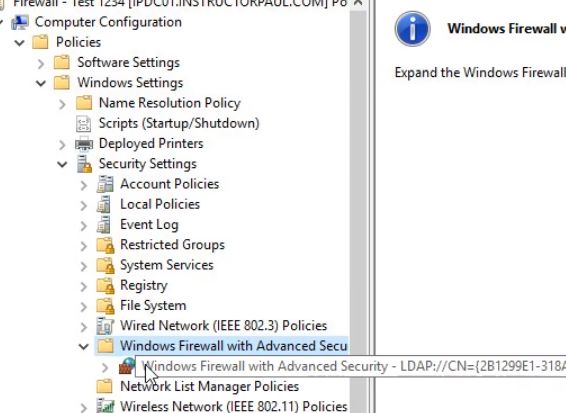The height and width of the screenshot is (413, 566).
Task: Click the Scripts (Startup/Shutdown) script icon
Action: click(x=84, y=123)
